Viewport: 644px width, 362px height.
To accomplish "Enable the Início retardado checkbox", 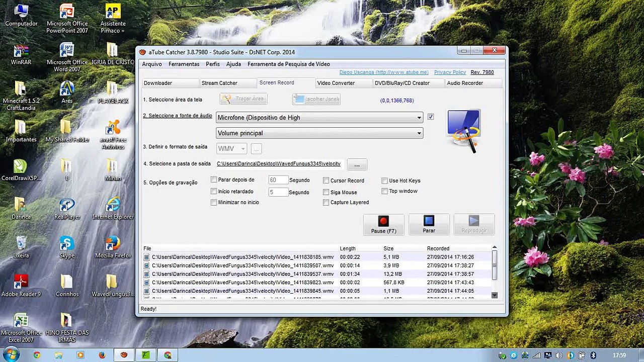I will point(214,192).
